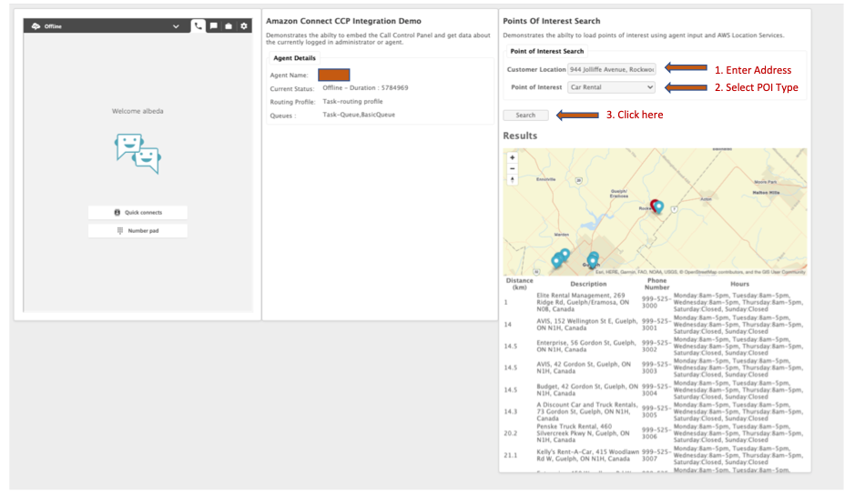Click the blue marker nearest Marden on the map
The image size is (855, 504).
pyautogui.click(x=565, y=254)
